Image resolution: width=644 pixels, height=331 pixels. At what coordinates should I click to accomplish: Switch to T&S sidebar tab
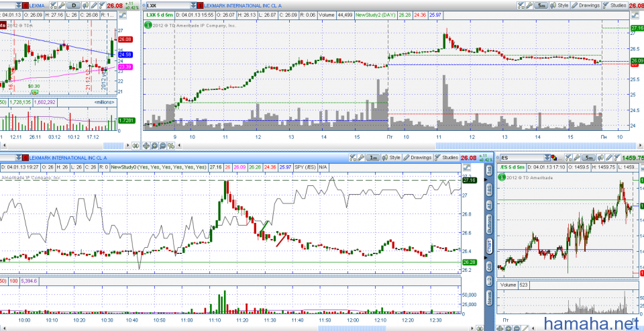[489, 189]
